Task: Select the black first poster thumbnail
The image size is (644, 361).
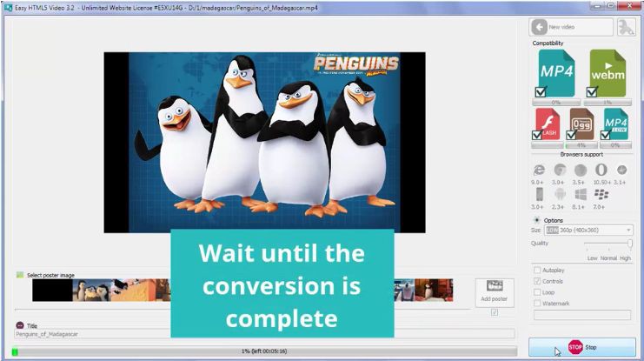Action: 52,291
